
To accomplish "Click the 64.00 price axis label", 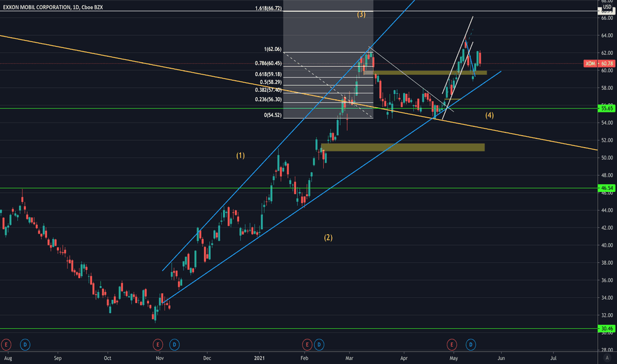I will click(607, 36).
